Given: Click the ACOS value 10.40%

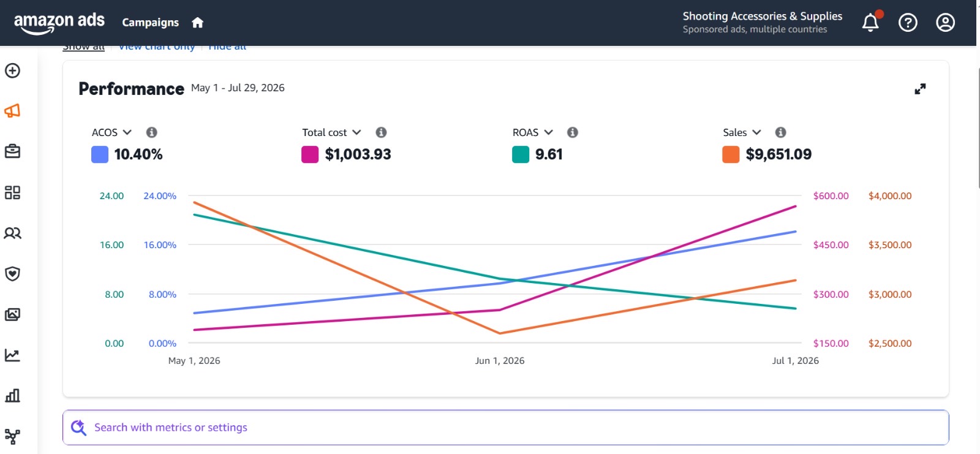Looking at the screenshot, I should [138, 154].
